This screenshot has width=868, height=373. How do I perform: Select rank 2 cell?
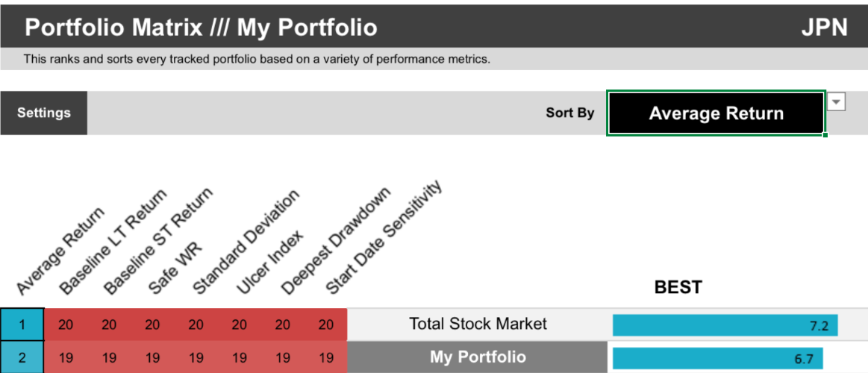(x=22, y=358)
